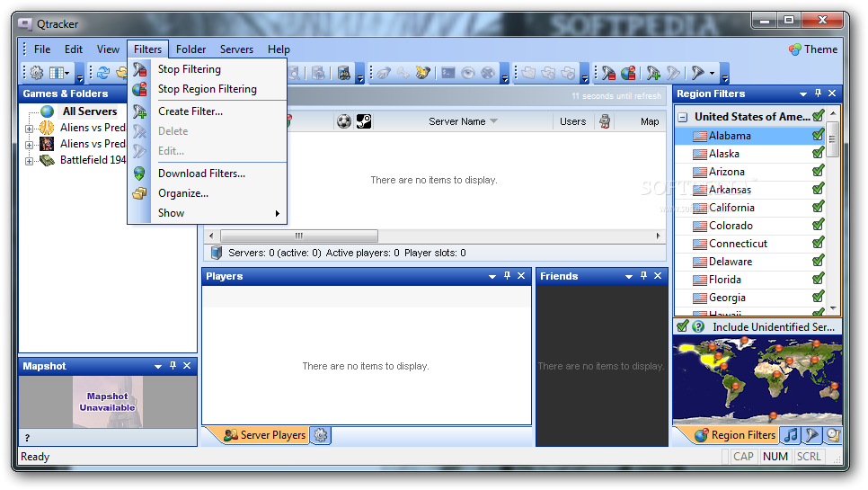
Task: Expand the second Aliens vs Predator folder
Action: [x=29, y=145]
